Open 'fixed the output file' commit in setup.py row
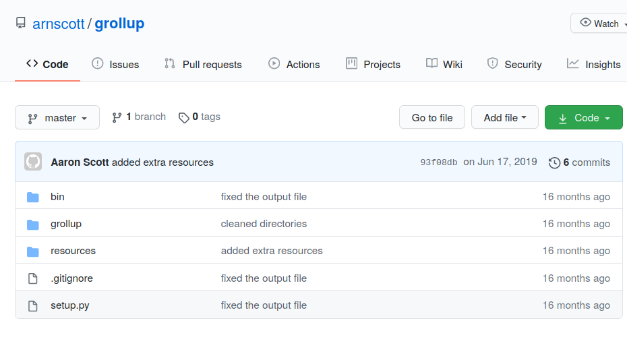The image size is (627, 364). 264,305
